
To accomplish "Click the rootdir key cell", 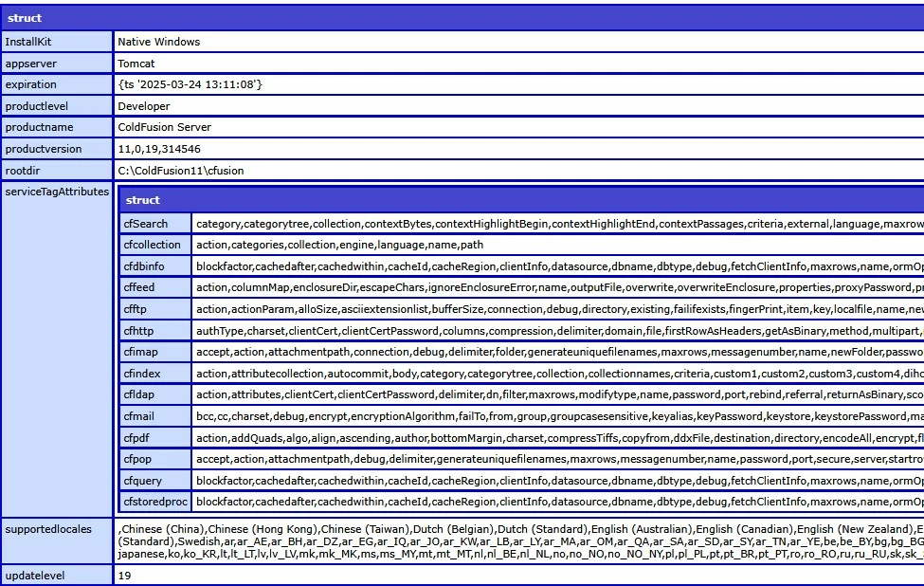I will pyautogui.click(x=57, y=171).
